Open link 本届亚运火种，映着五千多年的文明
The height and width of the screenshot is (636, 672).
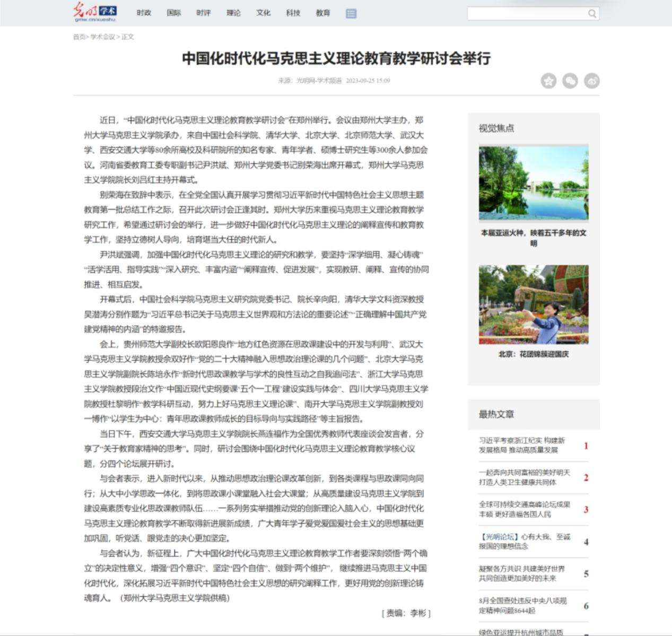coord(534,238)
